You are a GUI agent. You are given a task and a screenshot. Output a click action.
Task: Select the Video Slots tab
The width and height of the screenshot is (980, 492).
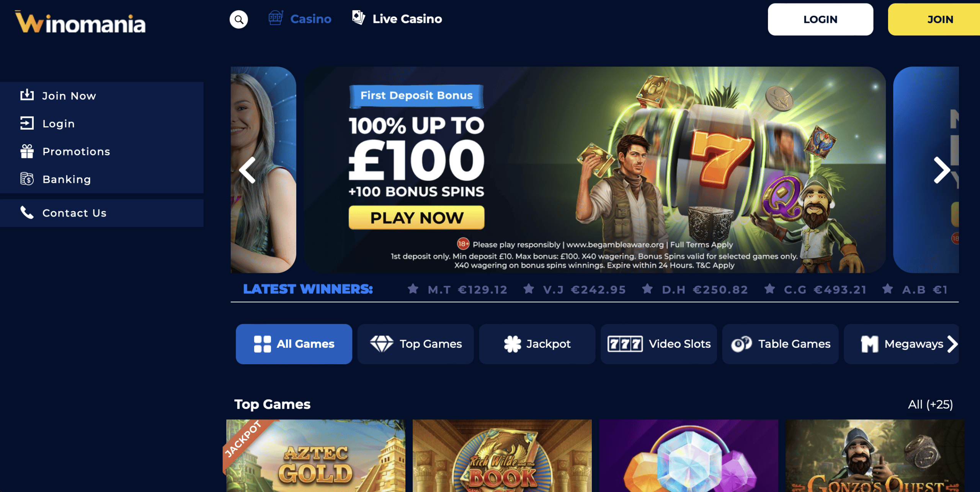coord(659,344)
